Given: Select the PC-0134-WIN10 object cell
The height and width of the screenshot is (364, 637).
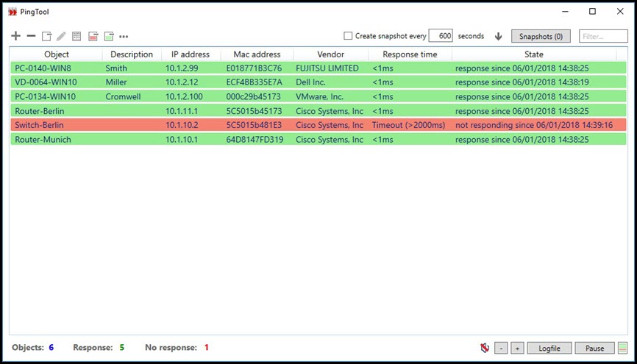Looking at the screenshot, I should (46, 96).
